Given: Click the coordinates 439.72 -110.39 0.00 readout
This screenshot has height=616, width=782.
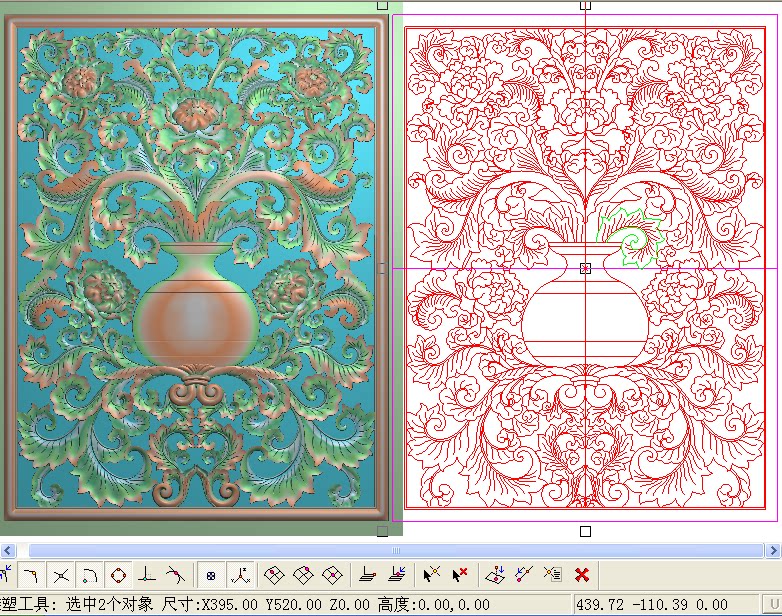Looking at the screenshot, I should pos(652,605).
